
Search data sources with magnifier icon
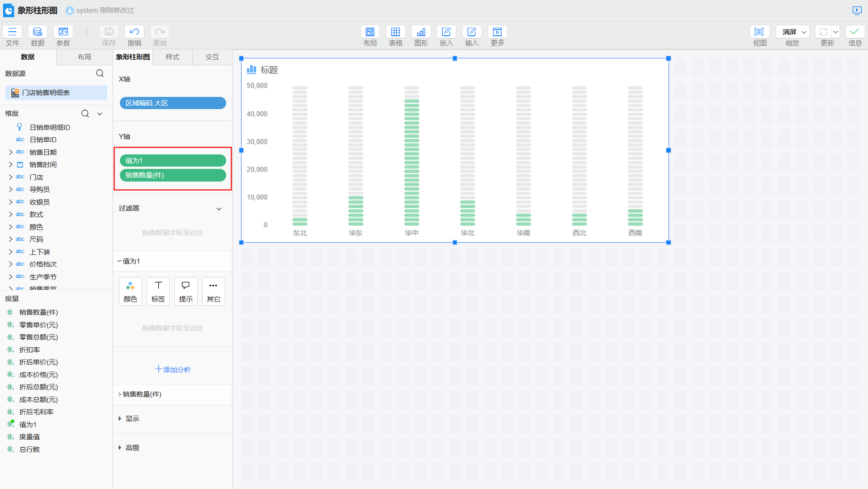(100, 73)
